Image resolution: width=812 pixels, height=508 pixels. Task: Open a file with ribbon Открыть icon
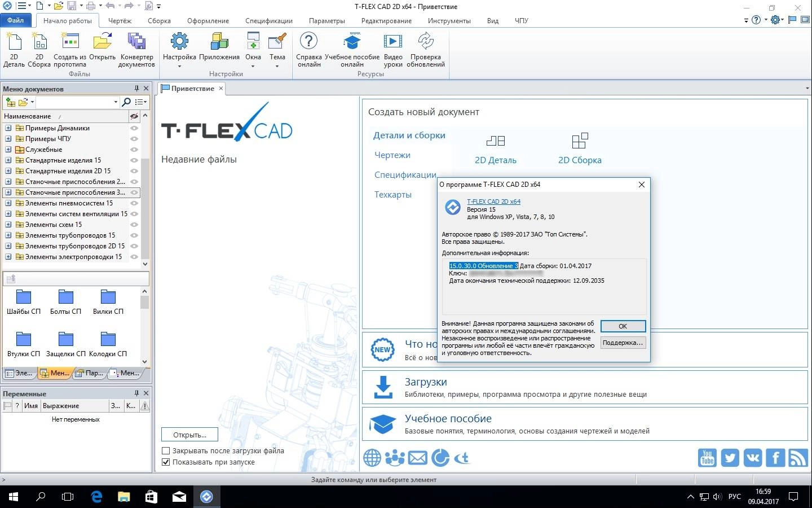(102, 42)
